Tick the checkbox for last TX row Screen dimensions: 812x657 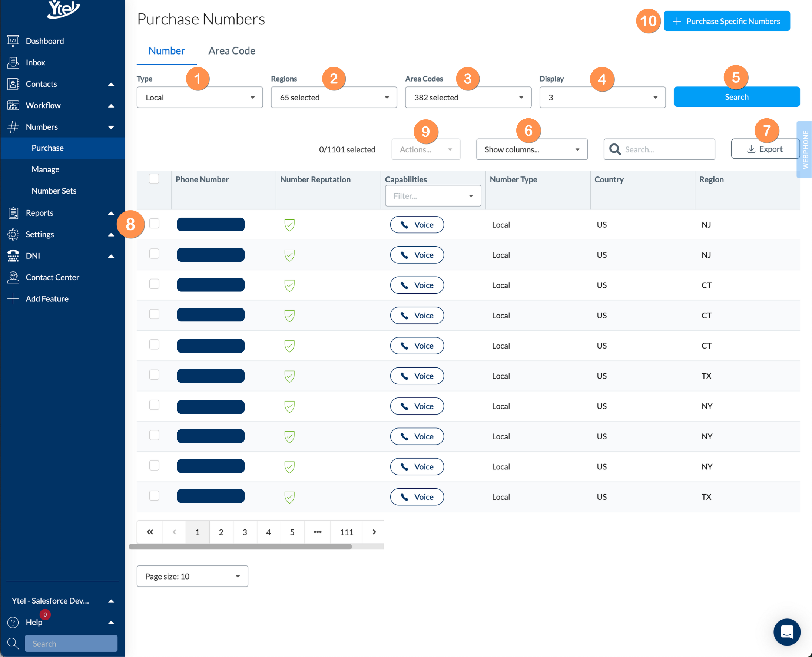[154, 495]
